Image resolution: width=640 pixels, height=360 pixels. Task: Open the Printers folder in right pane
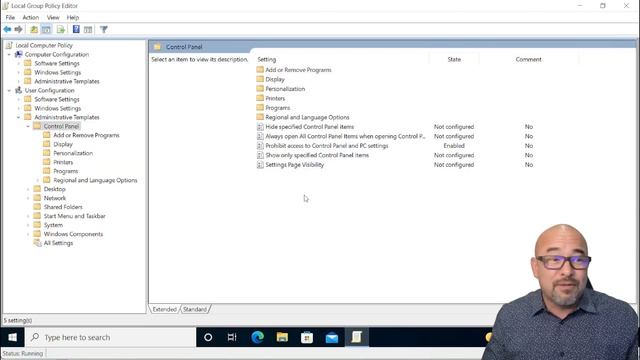[275, 98]
